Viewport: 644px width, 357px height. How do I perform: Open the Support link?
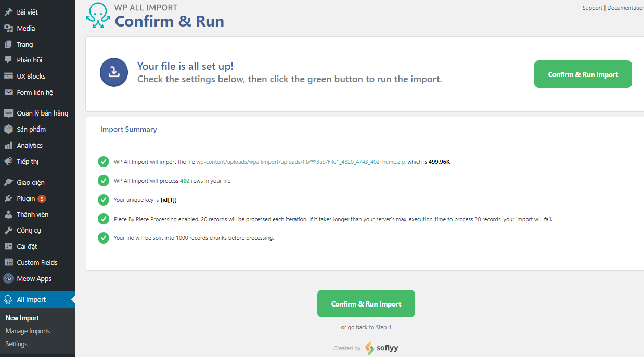click(x=592, y=8)
